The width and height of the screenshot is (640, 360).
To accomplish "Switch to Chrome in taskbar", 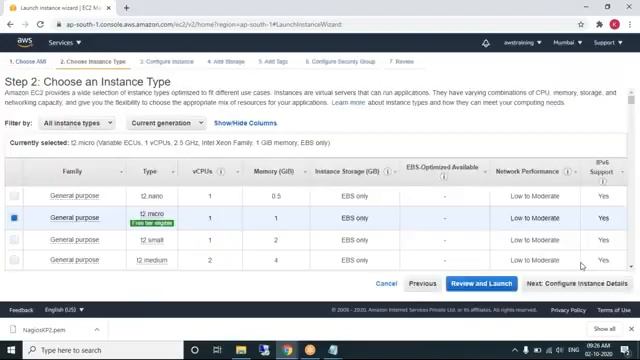I will tap(287, 350).
